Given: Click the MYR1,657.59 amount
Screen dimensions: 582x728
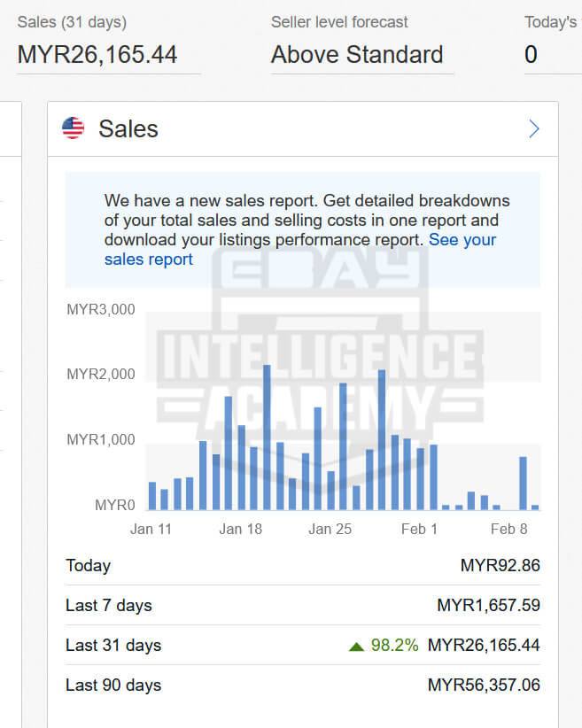Looking at the screenshot, I should point(488,606).
